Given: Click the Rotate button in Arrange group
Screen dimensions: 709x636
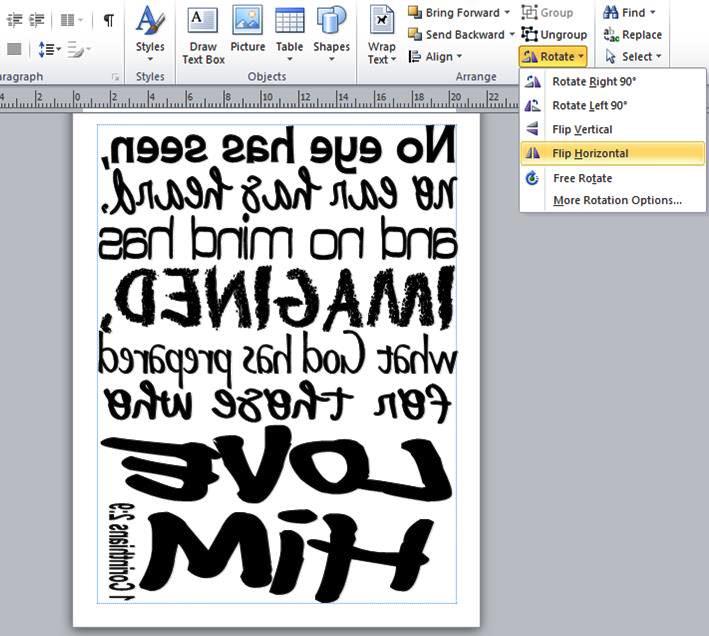Looking at the screenshot, I should (x=552, y=57).
